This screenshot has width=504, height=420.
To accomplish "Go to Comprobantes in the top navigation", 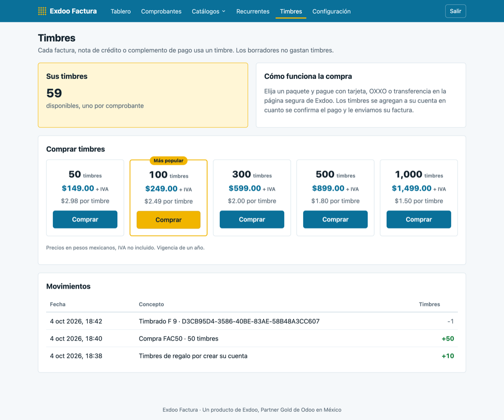I will [161, 11].
